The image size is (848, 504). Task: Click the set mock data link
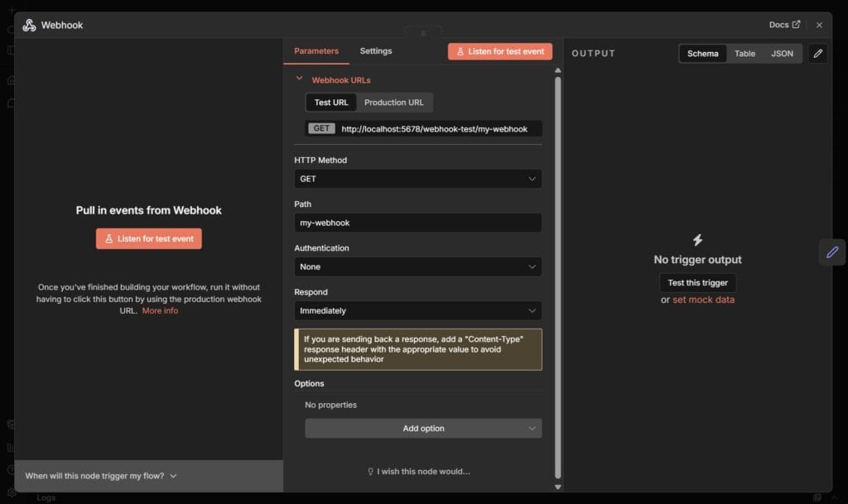703,300
